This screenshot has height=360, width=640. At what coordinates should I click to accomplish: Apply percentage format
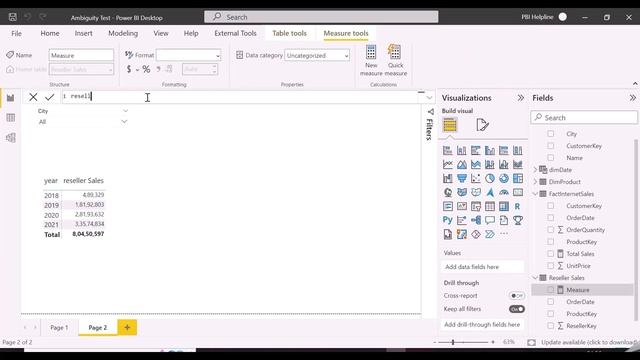pos(146,69)
